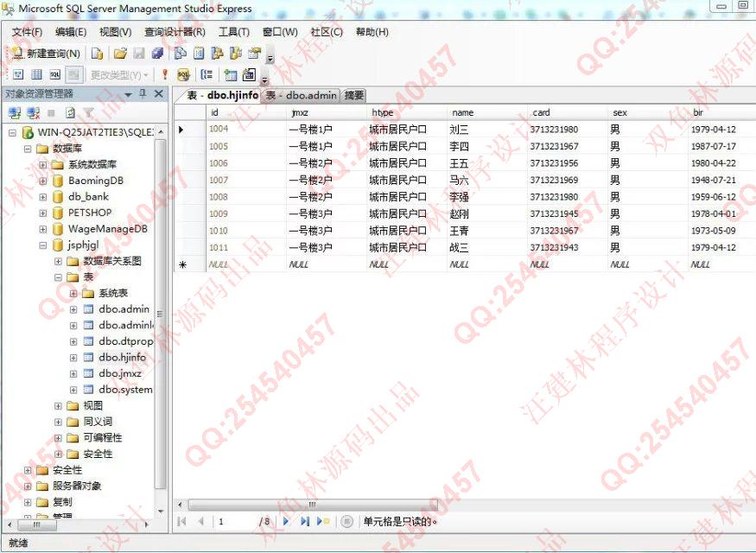Close the 对象资源管理器 panel
756x553 pixels.
click(159, 93)
